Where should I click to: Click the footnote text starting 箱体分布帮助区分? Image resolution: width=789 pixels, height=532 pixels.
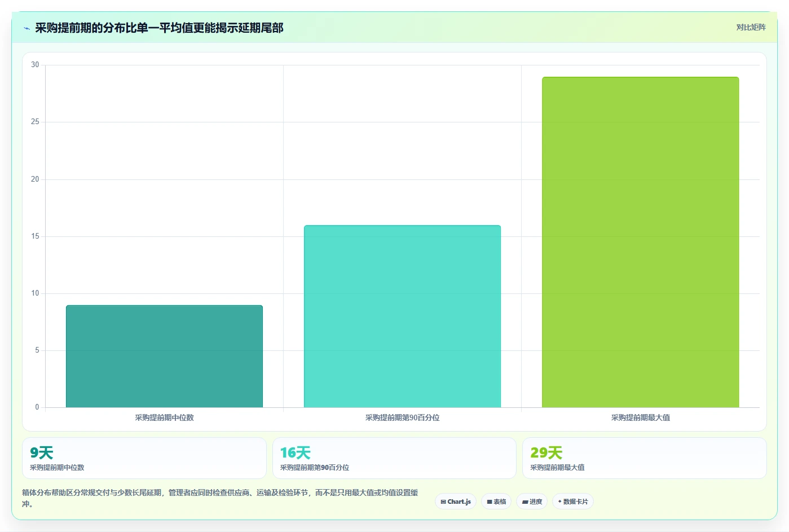click(x=220, y=498)
